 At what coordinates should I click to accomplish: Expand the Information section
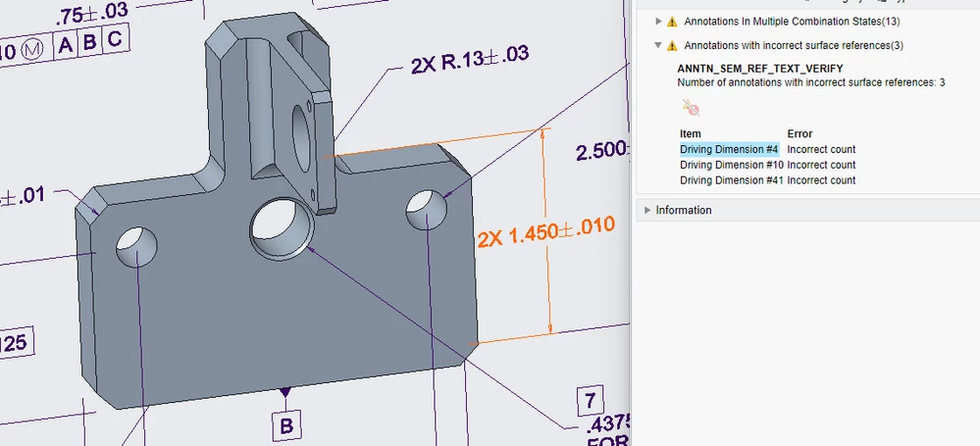647,210
